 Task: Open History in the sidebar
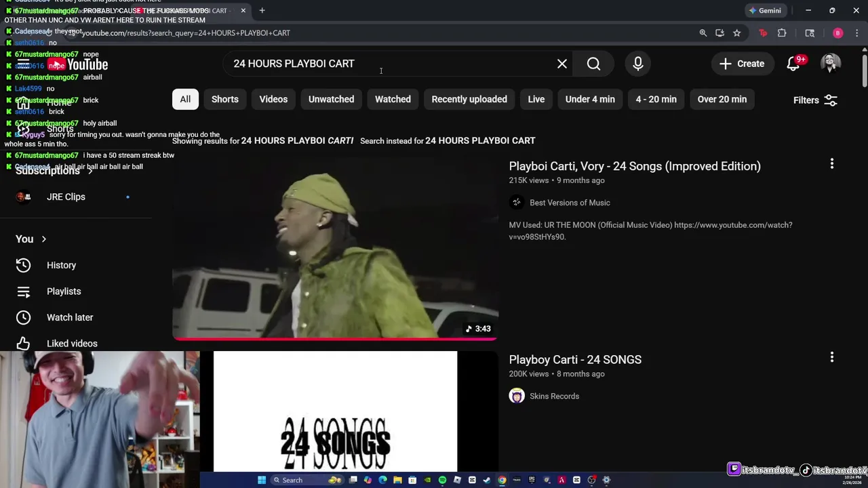pos(76,265)
